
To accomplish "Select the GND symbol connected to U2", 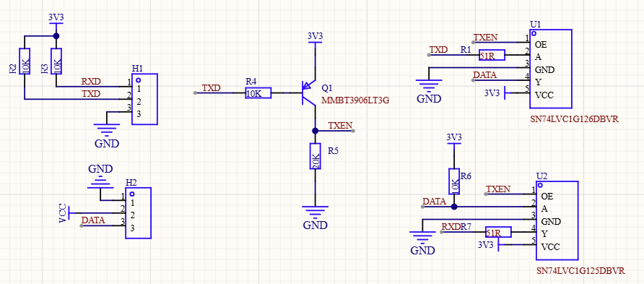I will tap(422, 243).
